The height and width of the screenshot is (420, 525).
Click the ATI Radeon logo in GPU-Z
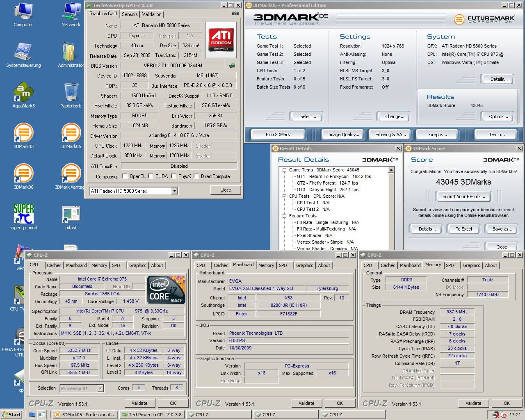[x=221, y=39]
